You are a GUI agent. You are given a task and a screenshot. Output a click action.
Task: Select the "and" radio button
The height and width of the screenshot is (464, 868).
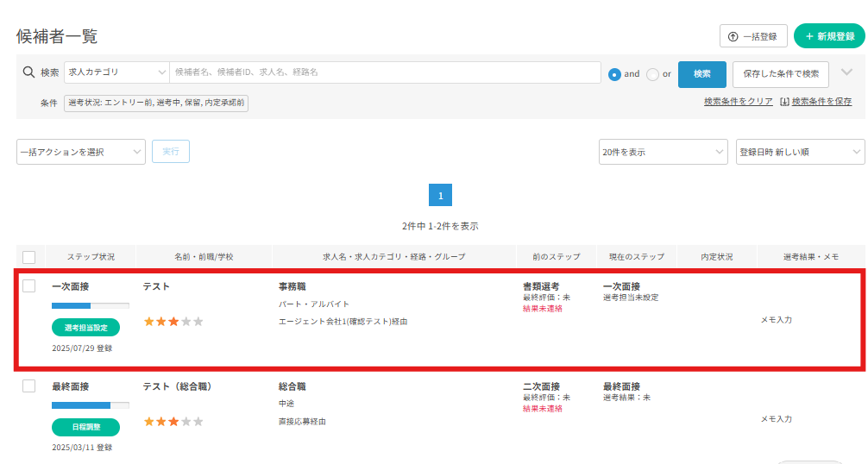[x=614, y=74]
